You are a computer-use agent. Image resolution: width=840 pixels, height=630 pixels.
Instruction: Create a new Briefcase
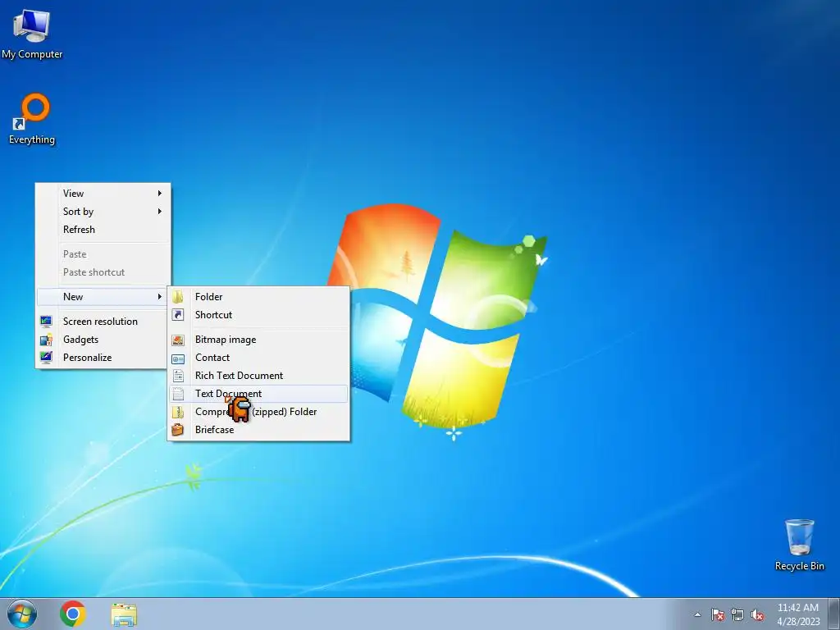coord(258,430)
